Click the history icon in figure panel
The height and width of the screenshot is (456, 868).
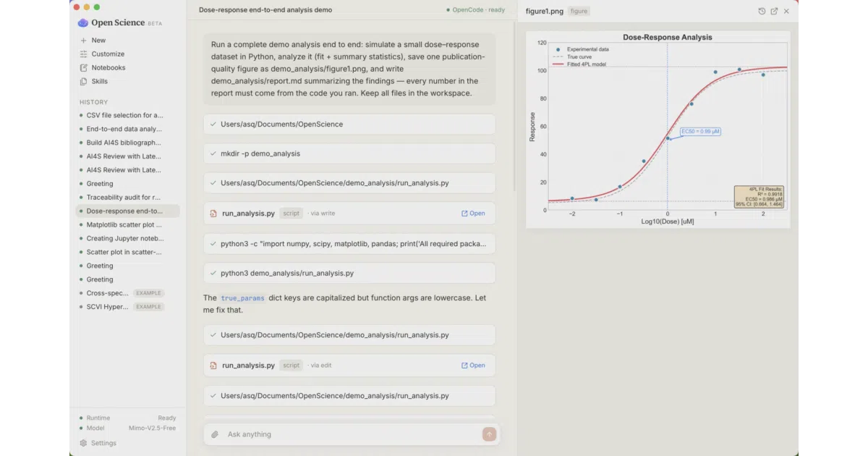tap(762, 11)
